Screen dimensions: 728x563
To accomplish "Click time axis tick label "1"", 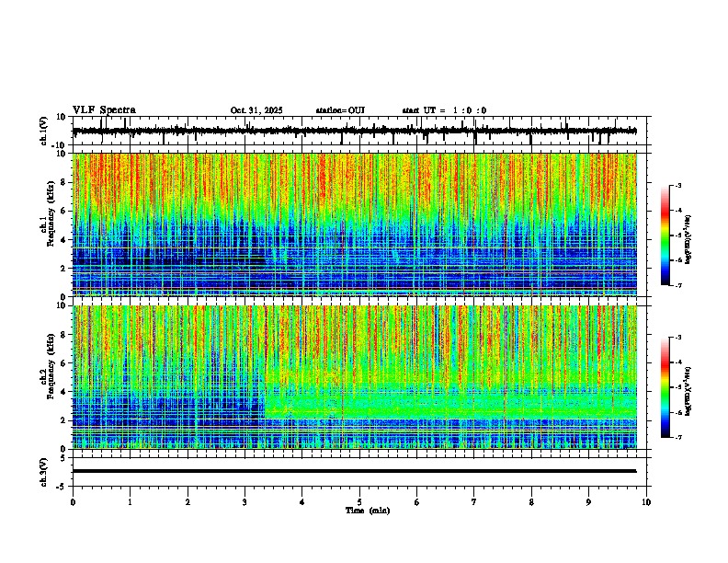I will (x=130, y=502).
